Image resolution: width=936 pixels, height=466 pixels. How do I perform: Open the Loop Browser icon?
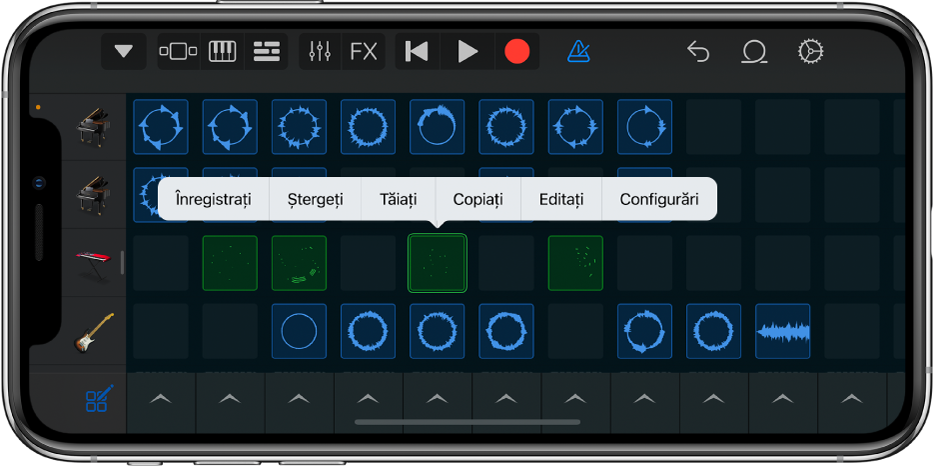754,52
